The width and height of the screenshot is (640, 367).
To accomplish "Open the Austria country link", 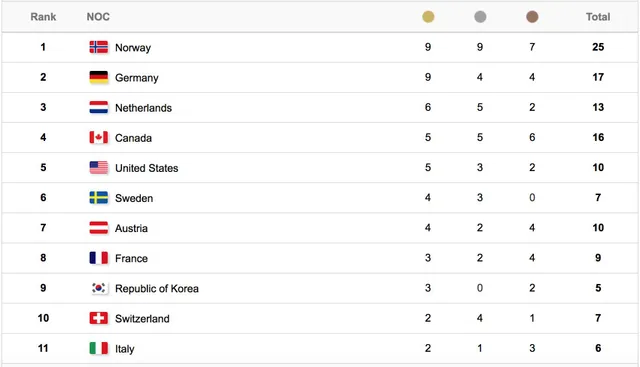I will point(131,228).
